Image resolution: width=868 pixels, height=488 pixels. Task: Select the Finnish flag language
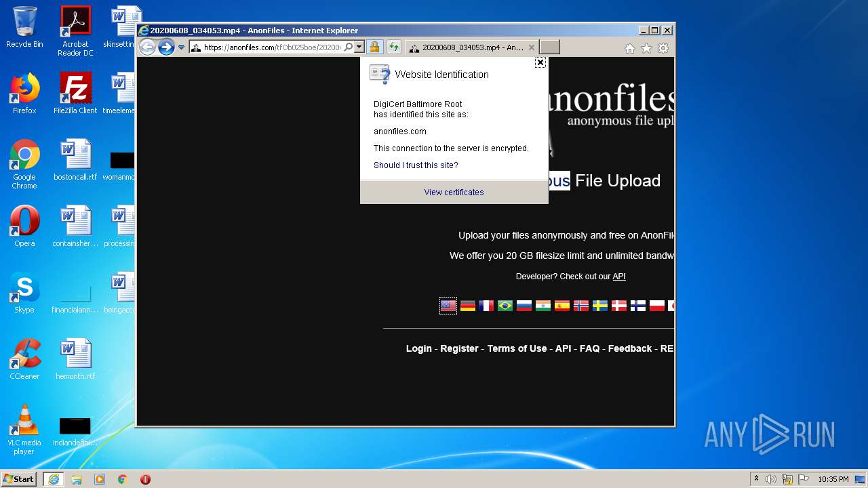tap(638, 306)
